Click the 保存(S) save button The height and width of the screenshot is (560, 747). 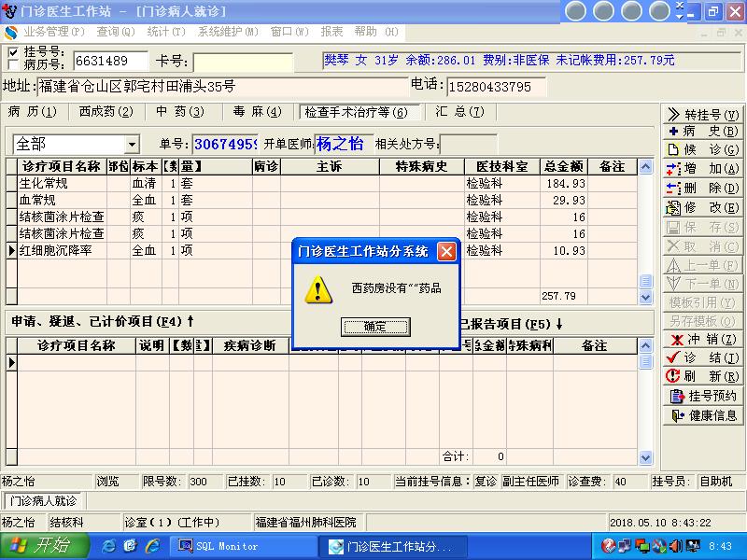coord(703,227)
